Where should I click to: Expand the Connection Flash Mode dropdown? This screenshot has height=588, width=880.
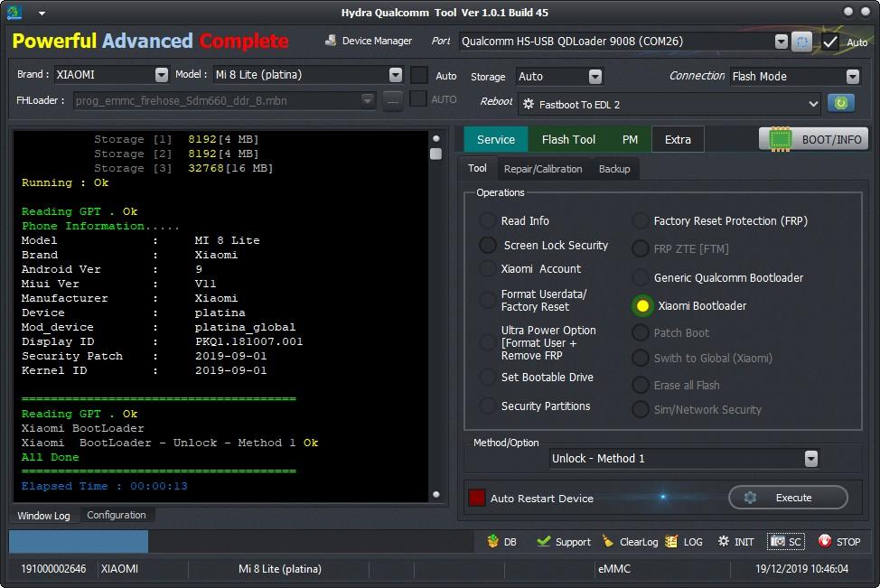(853, 76)
